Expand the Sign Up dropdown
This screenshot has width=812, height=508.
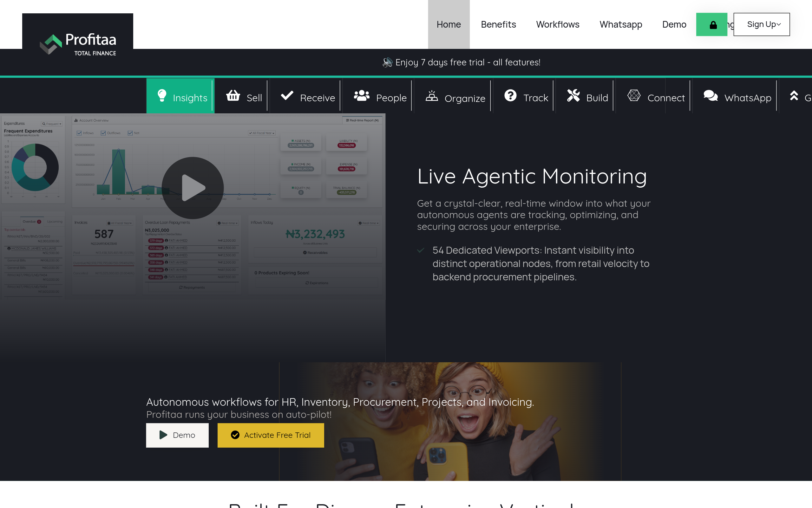click(x=762, y=24)
